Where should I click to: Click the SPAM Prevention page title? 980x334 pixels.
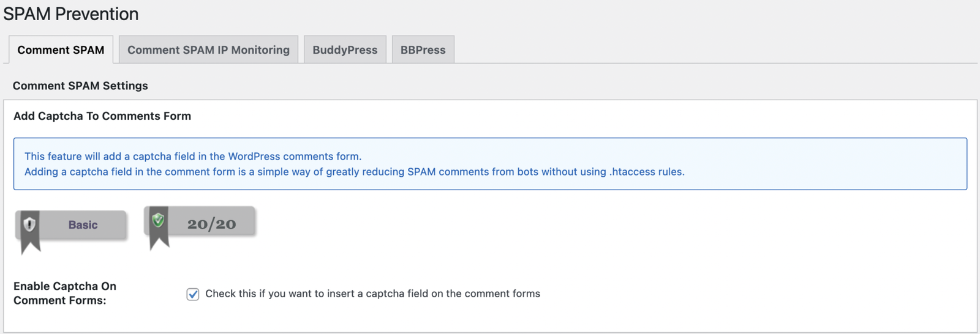(71, 14)
